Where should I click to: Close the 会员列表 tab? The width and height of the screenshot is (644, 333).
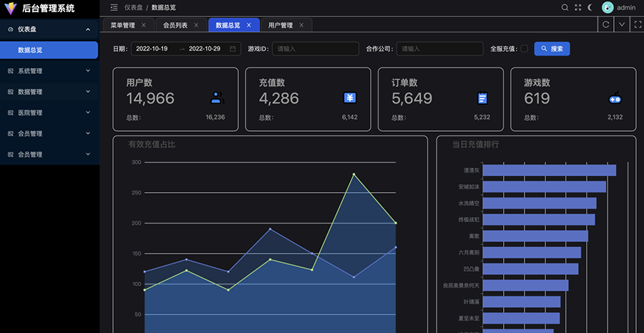click(196, 25)
